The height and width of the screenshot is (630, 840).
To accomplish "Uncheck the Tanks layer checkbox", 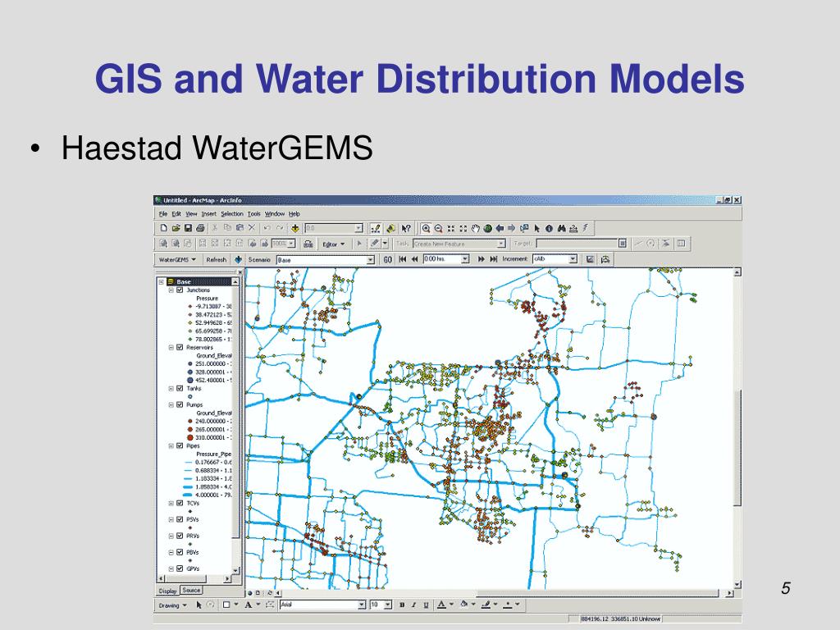I will pyautogui.click(x=180, y=388).
